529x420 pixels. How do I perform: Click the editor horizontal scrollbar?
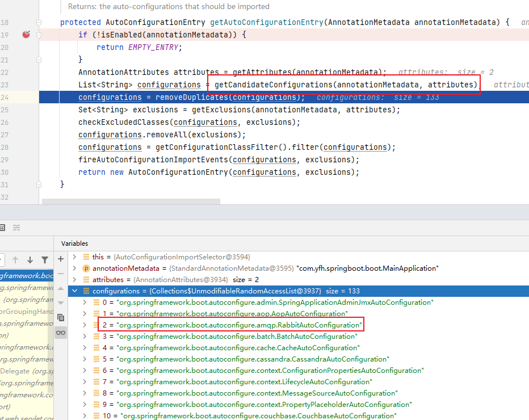131,201
